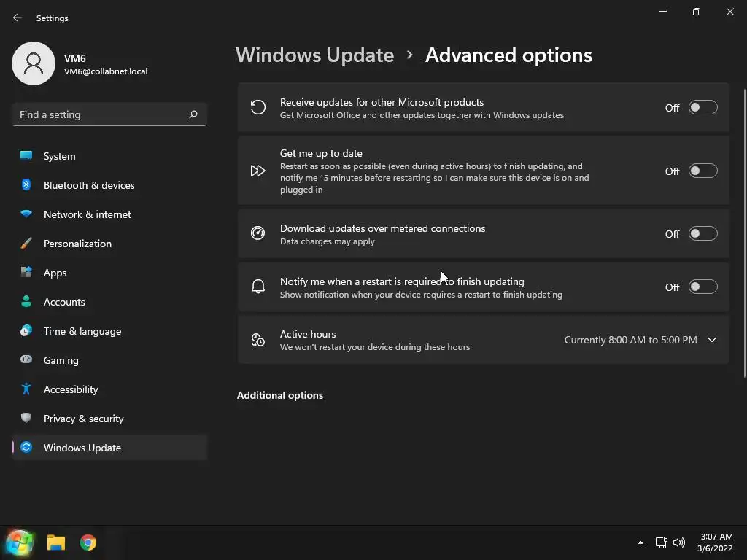The width and height of the screenshot is (747, 560).
Task: Turn on Get me up to date toggle
Action: click(703, 171)
